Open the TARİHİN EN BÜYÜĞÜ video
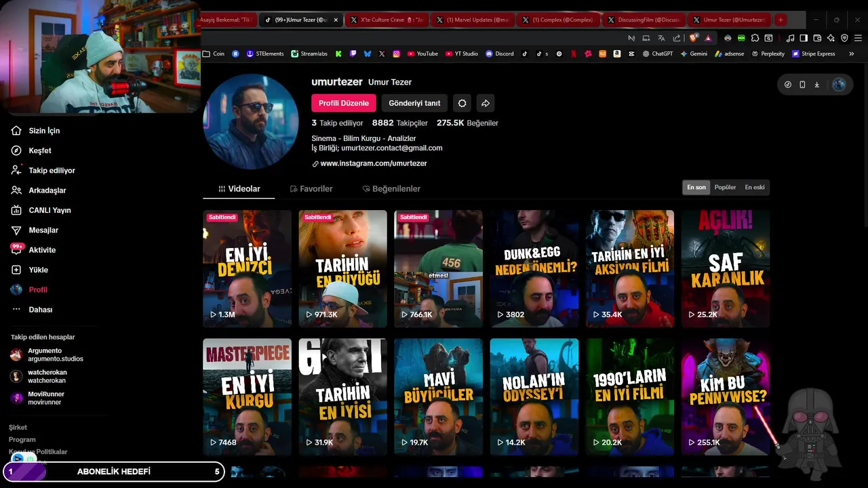Image resolution: width=868 pixels, height=488 pixels. [x=343, y=268]
